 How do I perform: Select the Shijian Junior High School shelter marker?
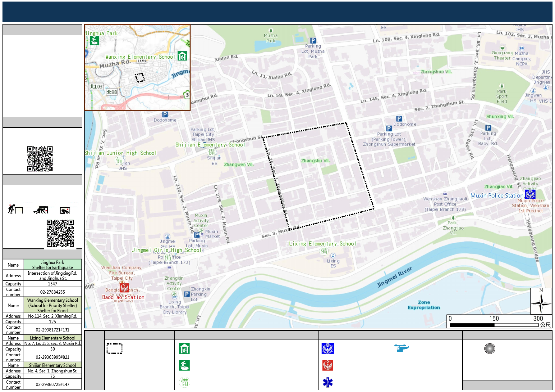[119, 160]
